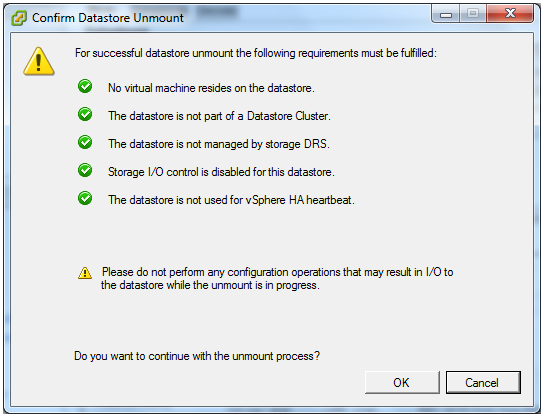Close the Confirm Datastore Unmount dialog
The width and height of the screenshot is (545, 420).
pyautogui.click(x=510, y=14)
